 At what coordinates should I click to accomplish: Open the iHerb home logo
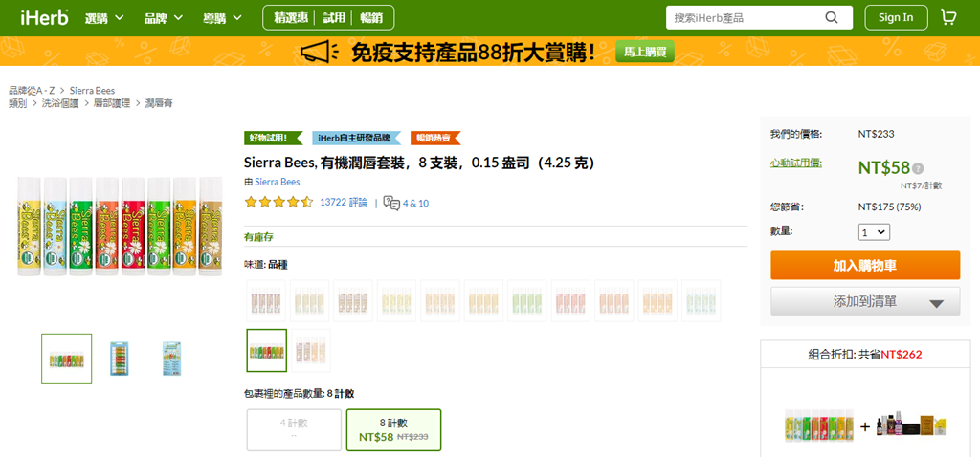44,17
